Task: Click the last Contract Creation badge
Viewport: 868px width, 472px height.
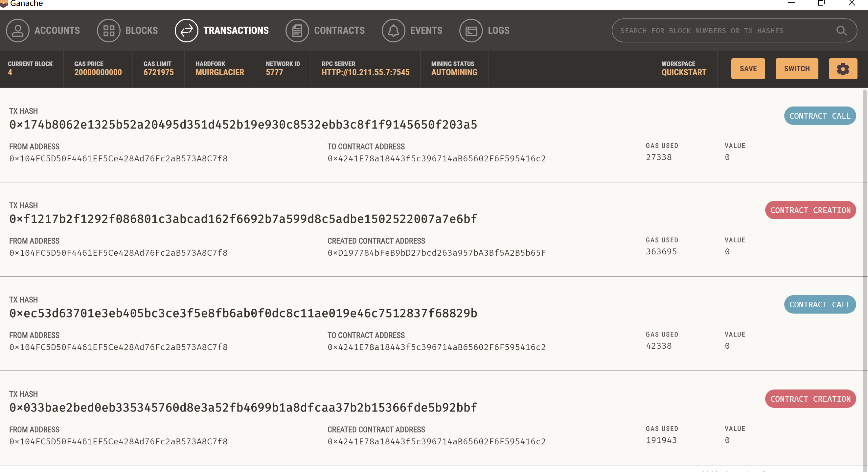Action: [810, 399]
